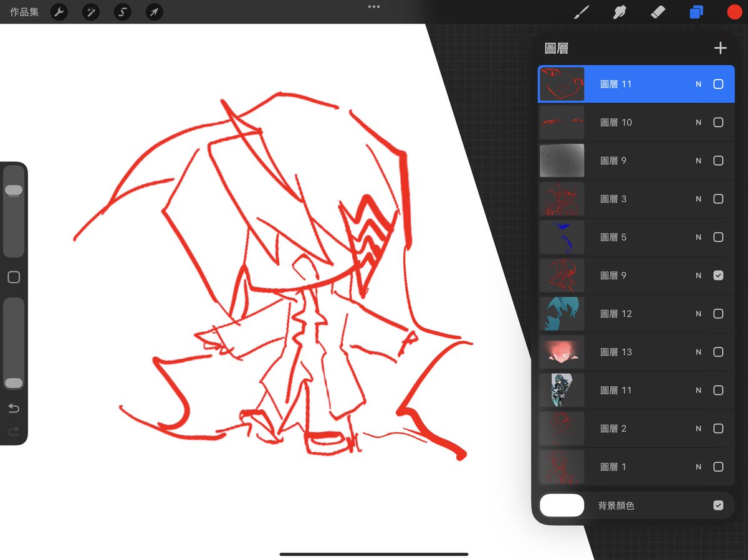Viewport: 748px width, 560px height.
Task: Select the 圖層 12 layer name
Action: point(616,314)
